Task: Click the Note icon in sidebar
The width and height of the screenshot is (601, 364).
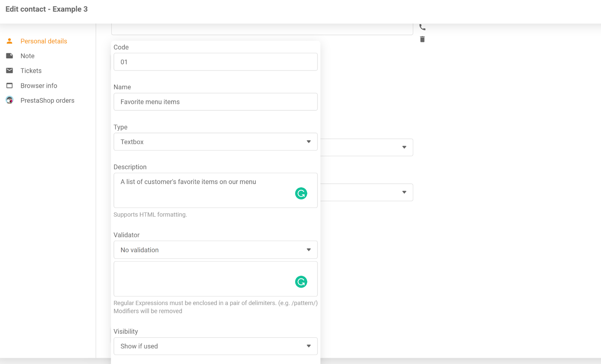Action: click(10, 56)
